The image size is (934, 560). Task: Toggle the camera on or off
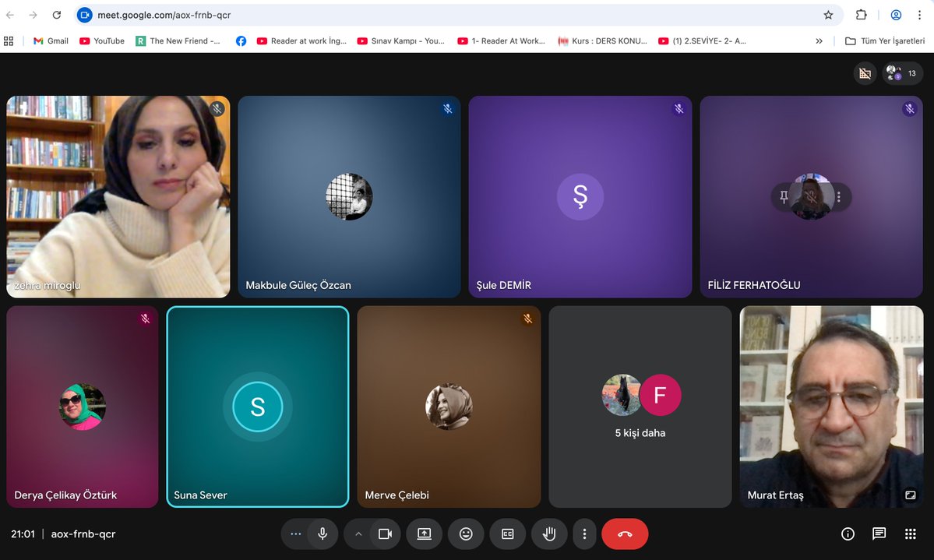[x=385, y=534]
